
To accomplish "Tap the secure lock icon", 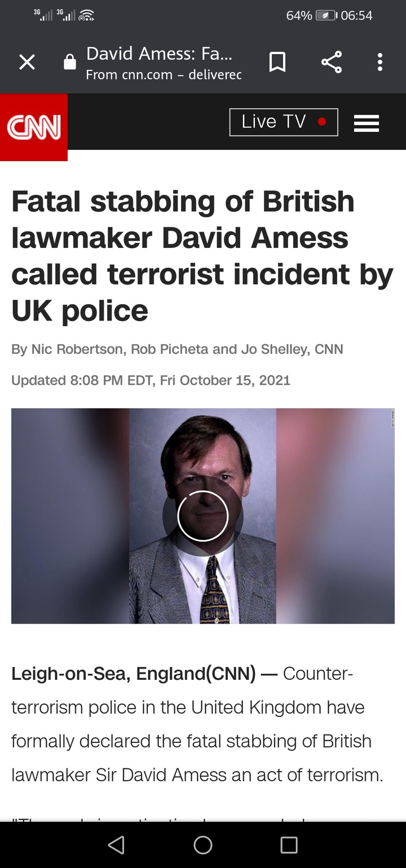I will [70, 62].
